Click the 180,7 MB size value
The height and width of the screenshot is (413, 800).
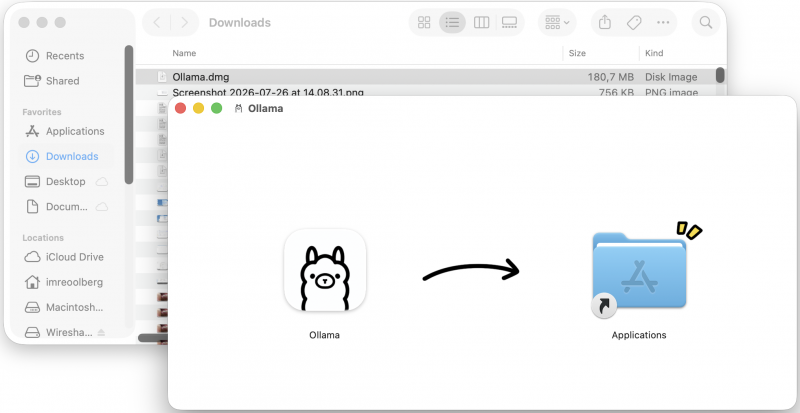[x=610, y=77]
